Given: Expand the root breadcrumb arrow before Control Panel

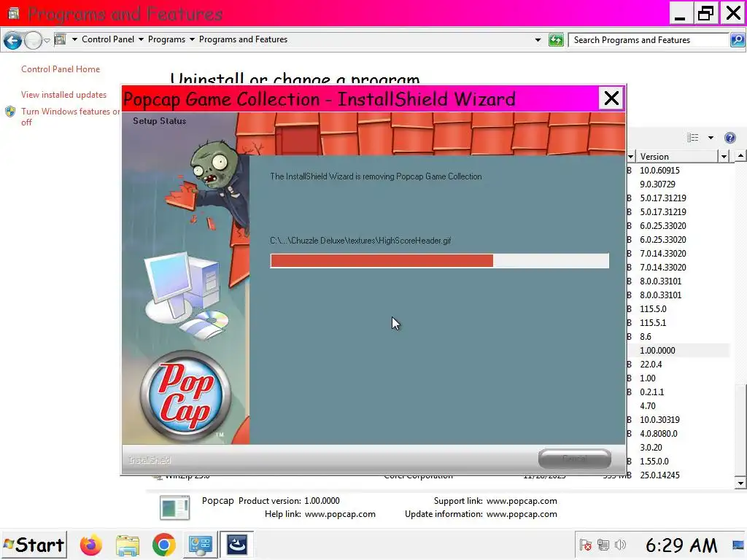Looking at the screenshot, I should [x=74, y=39].
